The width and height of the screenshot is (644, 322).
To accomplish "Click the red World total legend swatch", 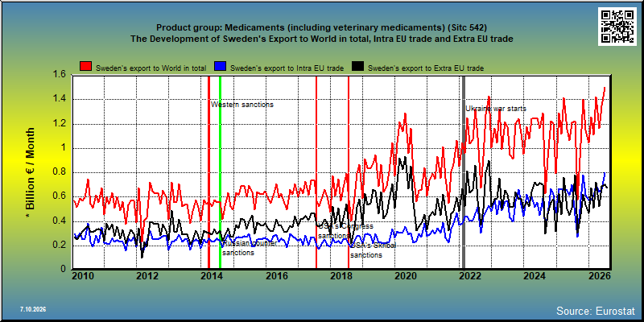I will tap(86, 67).
